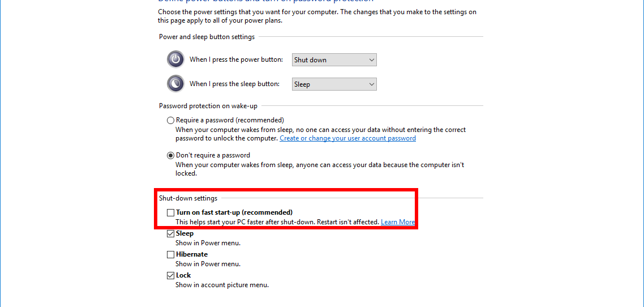This screenshot has width=644, height=307.
Task: Click the 'Show in account picture menu' description
Action: 222,284
